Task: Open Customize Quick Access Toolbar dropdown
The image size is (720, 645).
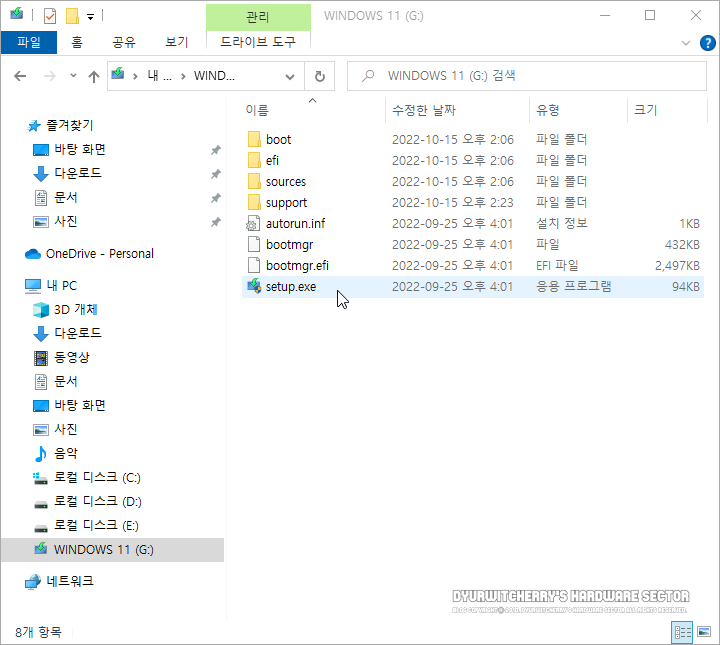Action: pyautogui.click(x=91, y=17)
